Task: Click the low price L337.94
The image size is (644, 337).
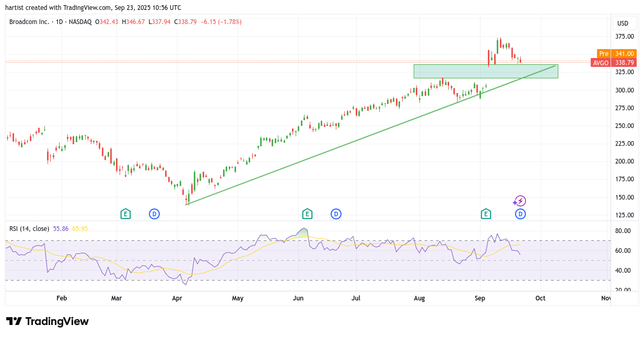Action: coord(160,22)
